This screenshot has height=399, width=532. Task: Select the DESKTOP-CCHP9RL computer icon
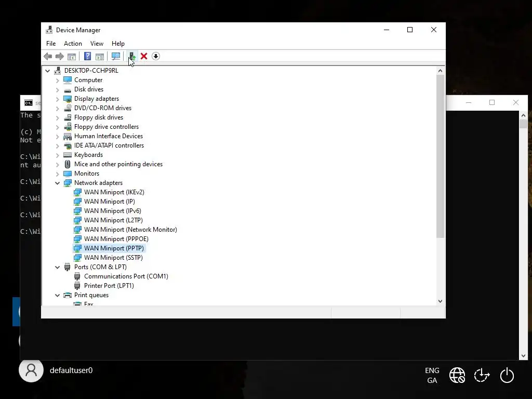pyautogui.click(x=57, y=71)
